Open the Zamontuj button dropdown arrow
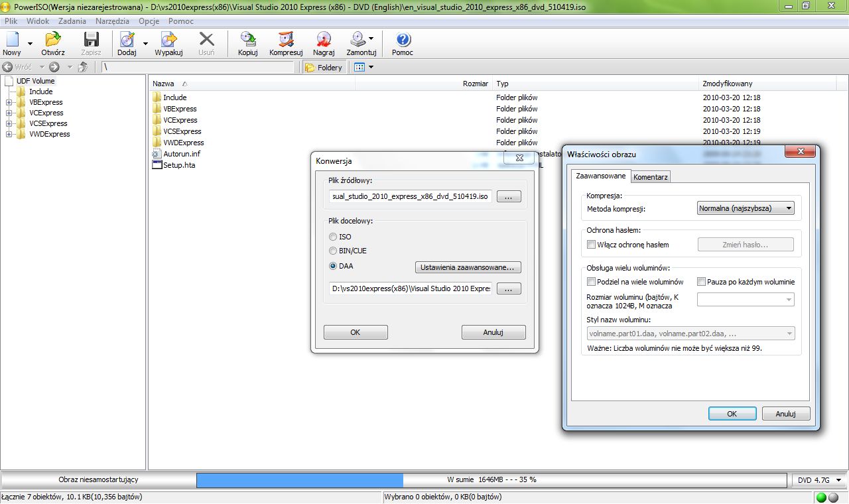Image resolution: width=849 pixels, height=504 pixels. [x=371, y=38]
